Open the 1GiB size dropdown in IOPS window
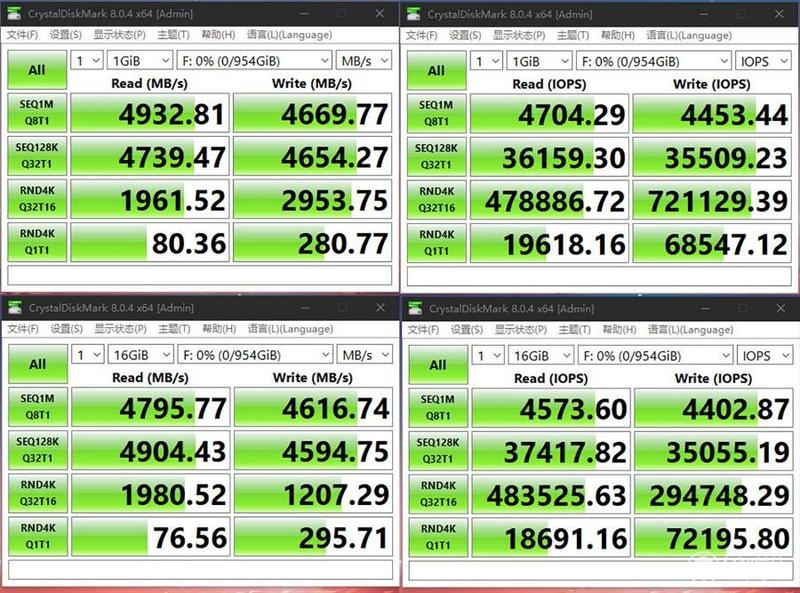This screenshot has width=800, height=593. pos(540,62)
